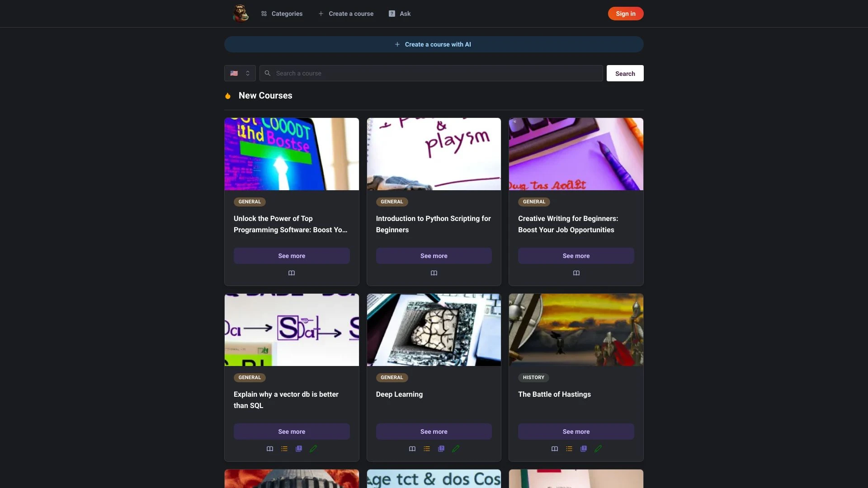Screen dimensions: 868x488
Task: Click the edit pencil icon on Deep Learning card
Action: coord(455,449)
